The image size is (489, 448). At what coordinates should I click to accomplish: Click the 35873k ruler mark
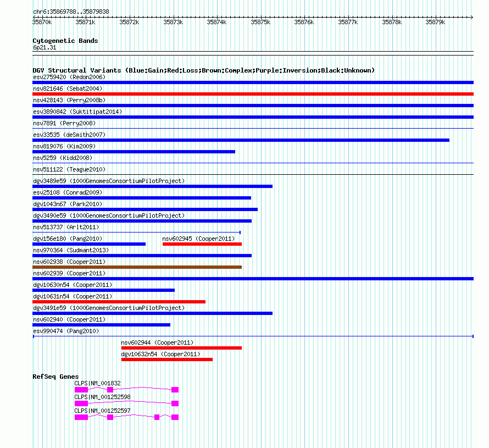click(173, 22)
